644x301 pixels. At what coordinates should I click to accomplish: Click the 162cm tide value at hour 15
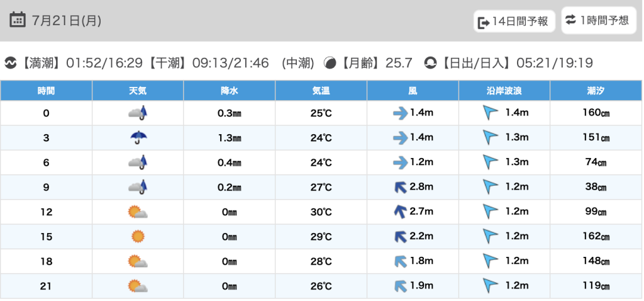pyautogui.click(x=596, y=237)
